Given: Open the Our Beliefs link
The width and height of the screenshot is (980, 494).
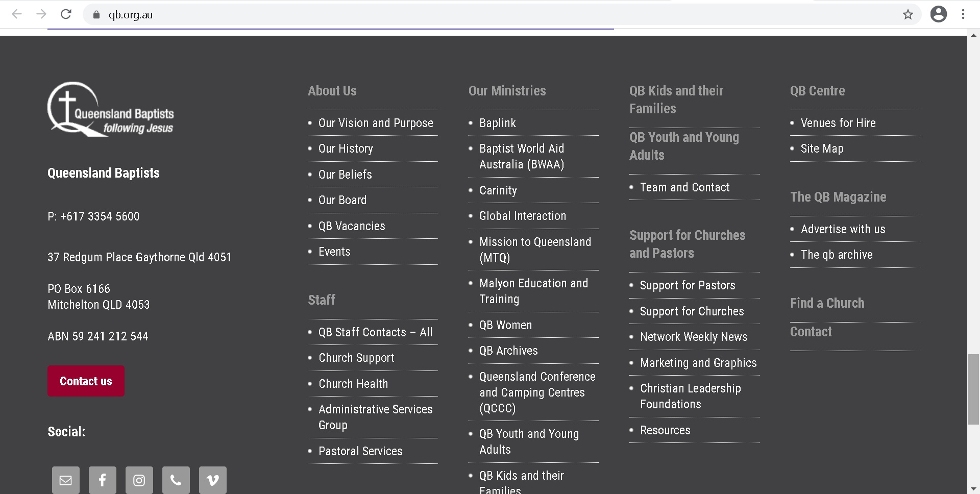Looking at the screenshot, I should 345,175.
